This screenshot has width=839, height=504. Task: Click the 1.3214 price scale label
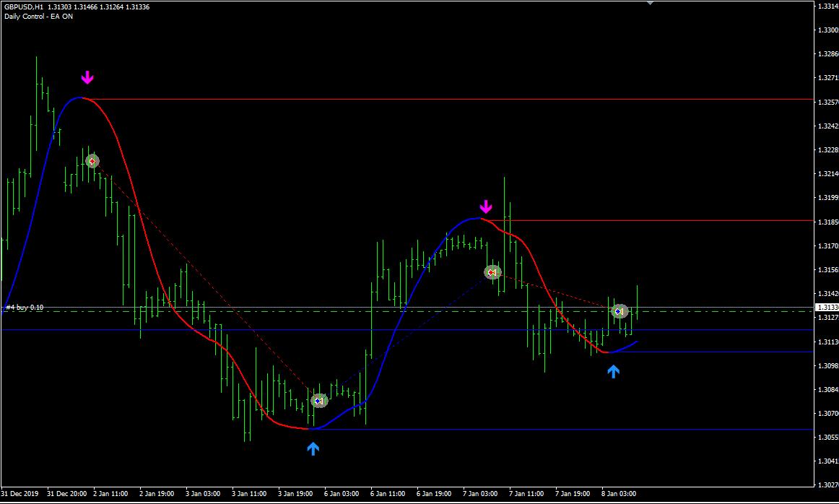[827, 174]
